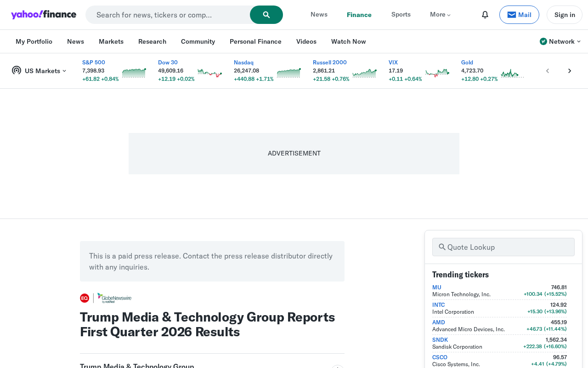This screenshot has height=368, width=588.
Task: Click the SNDK price 1,562.34
Action: [556, 340]
